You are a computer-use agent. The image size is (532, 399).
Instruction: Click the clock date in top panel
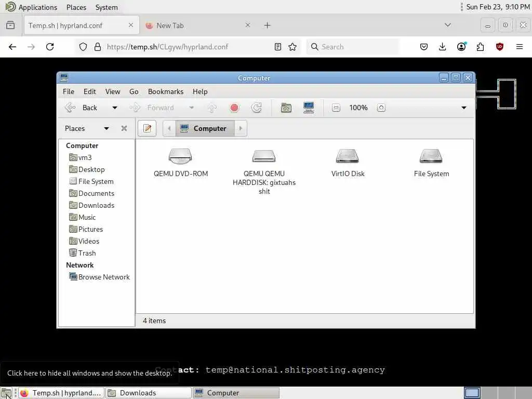click(498, 7)
